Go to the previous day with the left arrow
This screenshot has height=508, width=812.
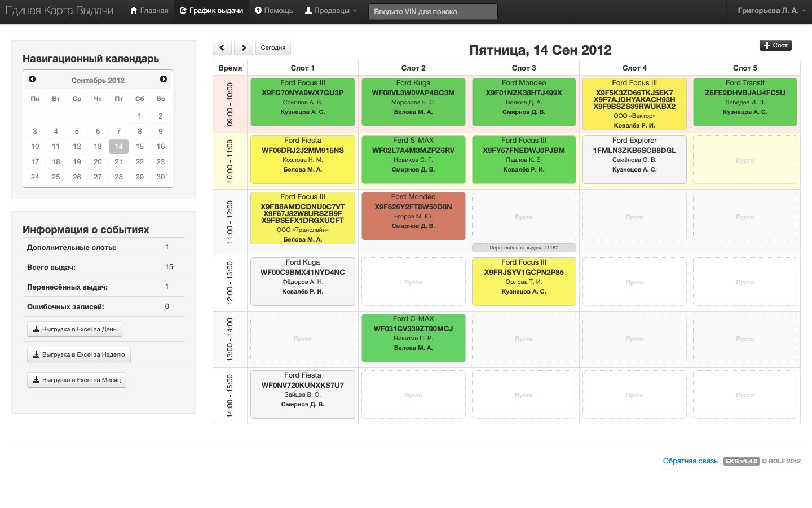(222, 48)
